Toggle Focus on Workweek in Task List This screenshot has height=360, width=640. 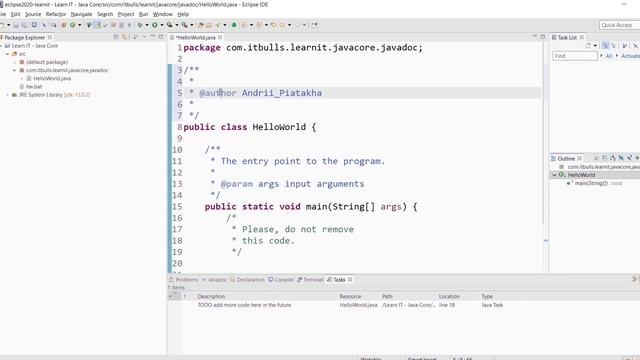(624, 45)
